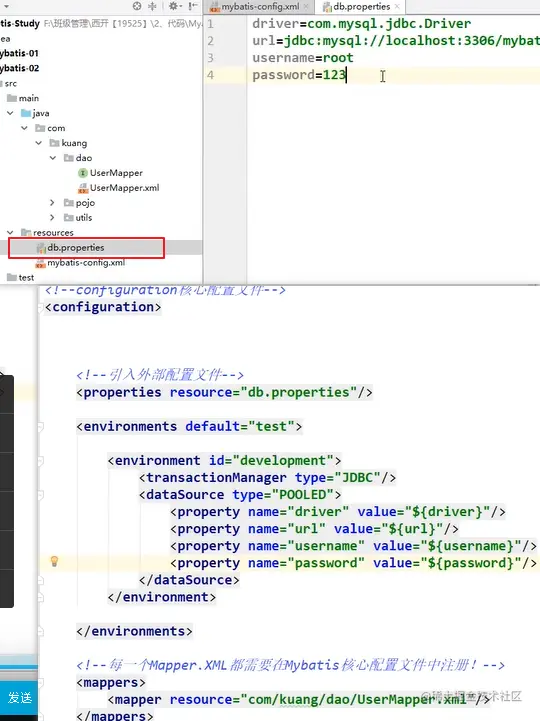Click the lightbulb intention icon
This screenshot has width=540, height=721.
[x=54, y=561]
